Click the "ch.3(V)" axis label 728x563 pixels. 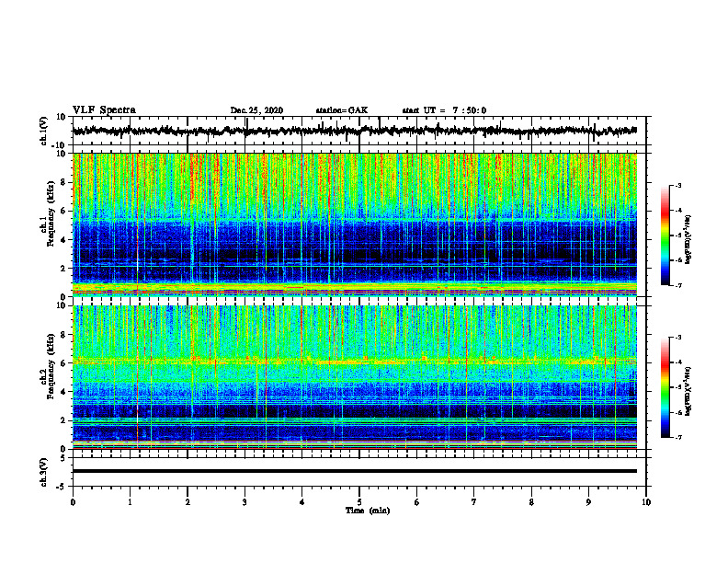tap(43, 472)
